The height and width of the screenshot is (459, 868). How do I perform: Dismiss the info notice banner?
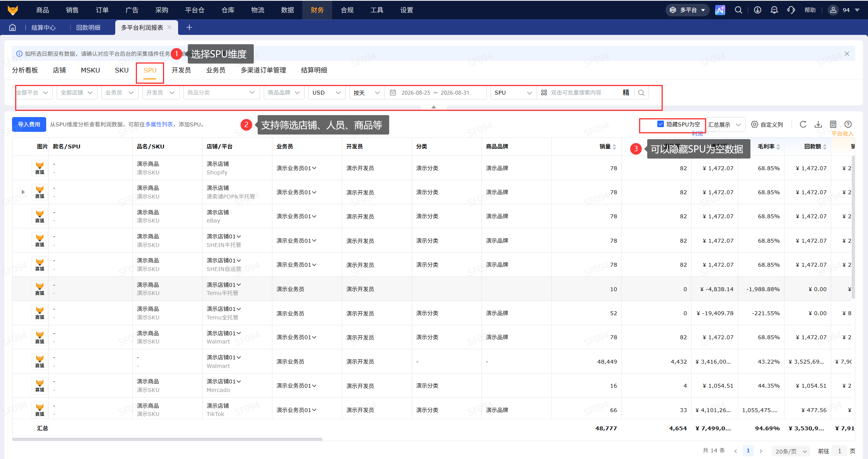pos(847,54)
